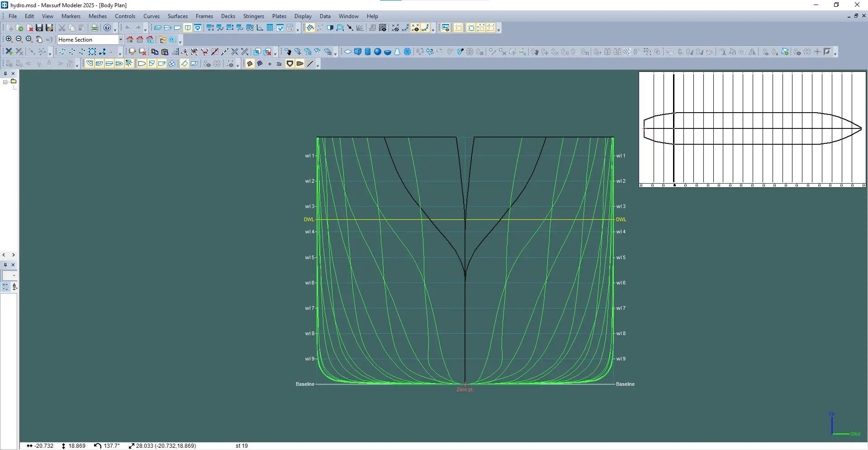Click the Add Box surface icon
Screen dimensions: 868x450
(x=358, y=52)
